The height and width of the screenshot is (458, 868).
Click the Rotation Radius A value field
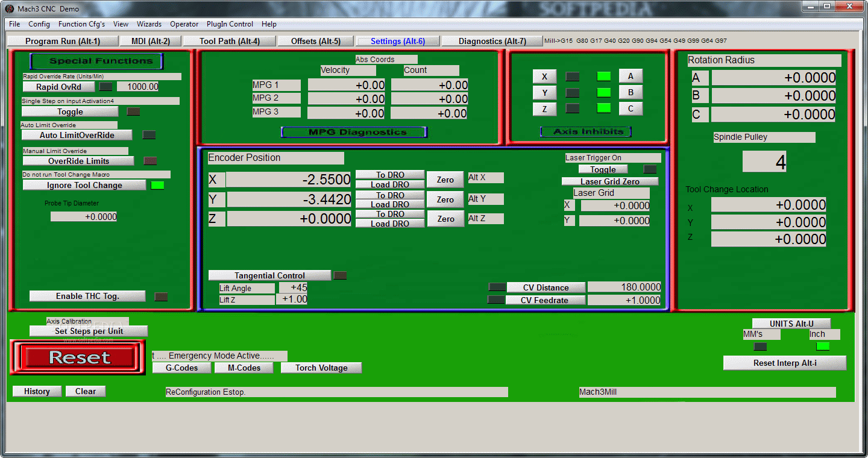(x=774, y=78)
